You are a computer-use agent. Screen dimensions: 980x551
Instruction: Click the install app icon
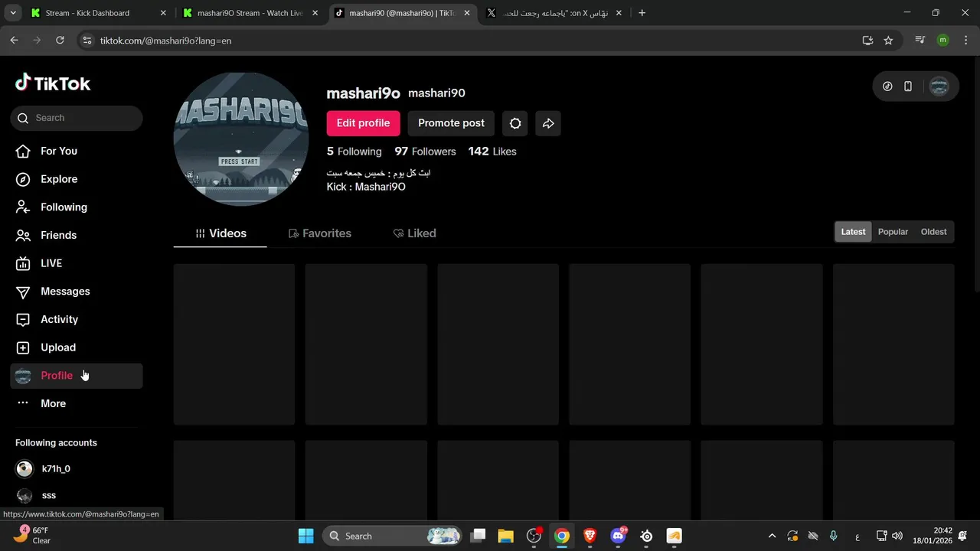pos(867,41)
